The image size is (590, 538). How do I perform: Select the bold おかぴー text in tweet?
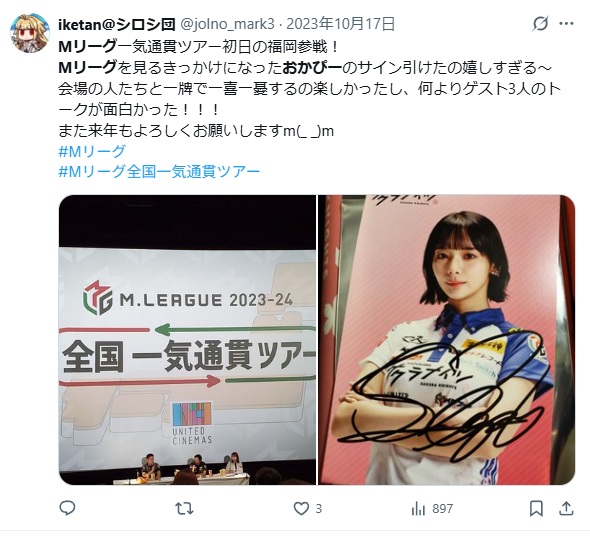[312, 68]
